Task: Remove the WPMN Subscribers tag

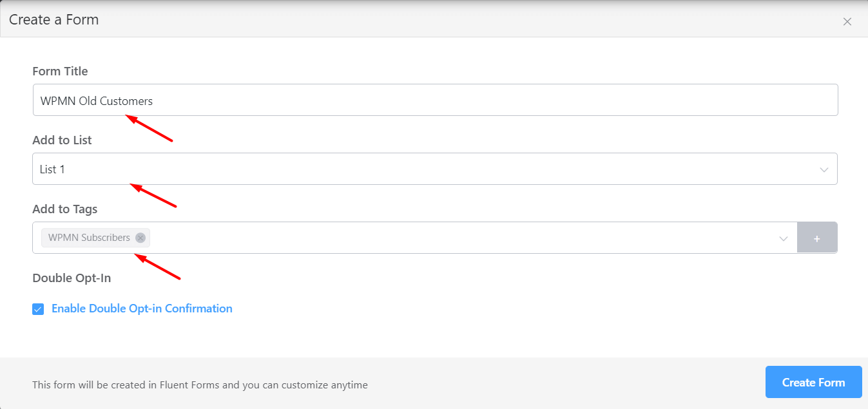Action: click(x=140, y=238)
